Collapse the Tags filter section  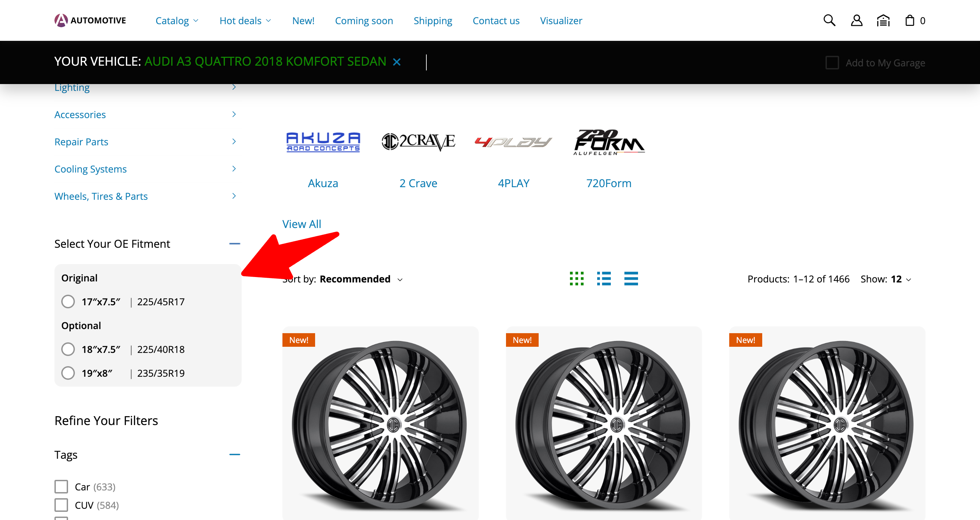pyautogui.click(x=235, y=454)
